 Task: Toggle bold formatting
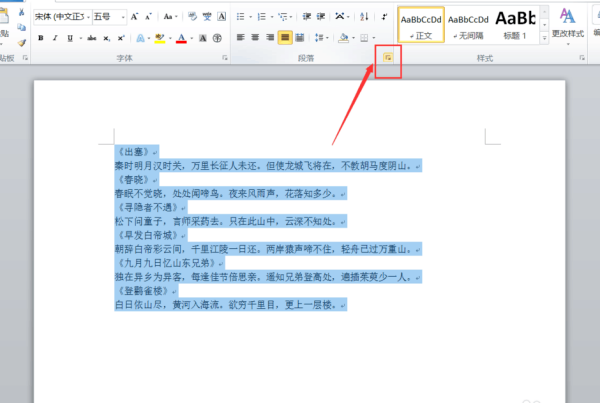pos(41,38)
